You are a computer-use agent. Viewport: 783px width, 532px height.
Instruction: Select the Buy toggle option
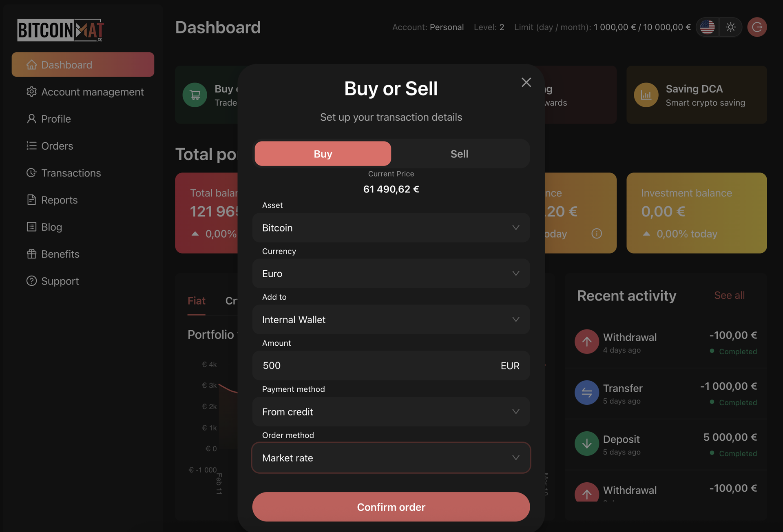[323, 154]
